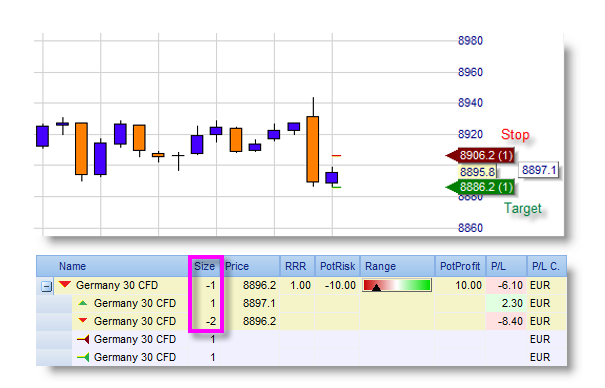The height and width of the screenshot is (388, 605).
Task: Click the red Stop annotation text
Action: coord(515,135)
